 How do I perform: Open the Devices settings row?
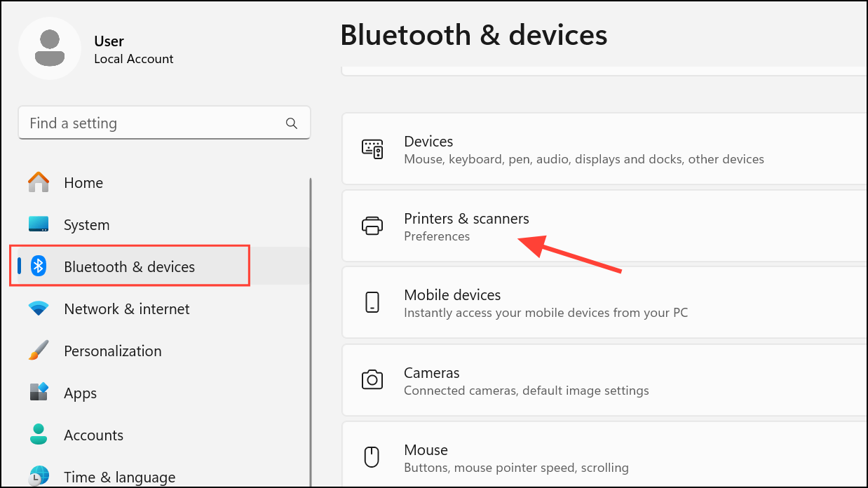pyautogui.click(x=604, y=149)
